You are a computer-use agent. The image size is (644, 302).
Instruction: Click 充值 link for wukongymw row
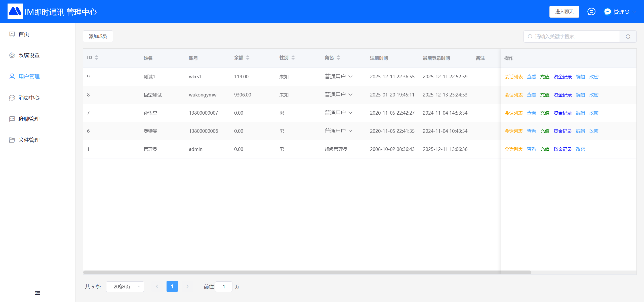545,95
